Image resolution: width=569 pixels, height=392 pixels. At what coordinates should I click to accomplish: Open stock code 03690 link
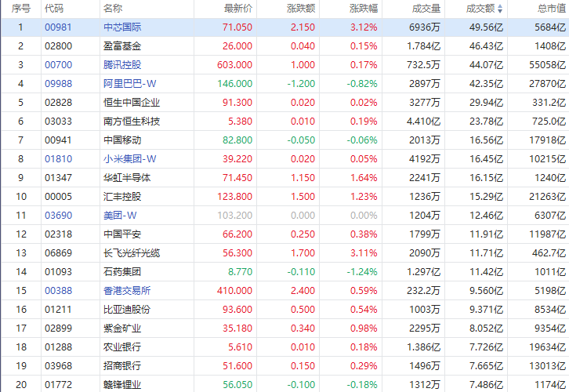pos(58,216)
